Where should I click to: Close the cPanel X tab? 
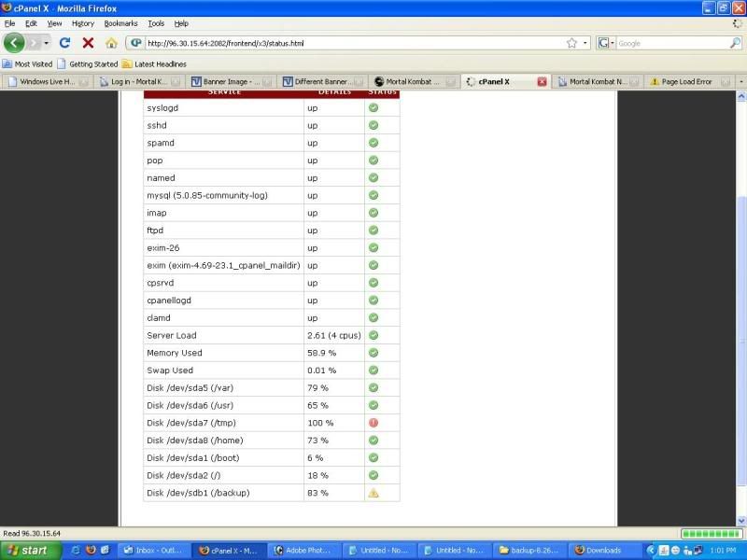tap(542, 82)
